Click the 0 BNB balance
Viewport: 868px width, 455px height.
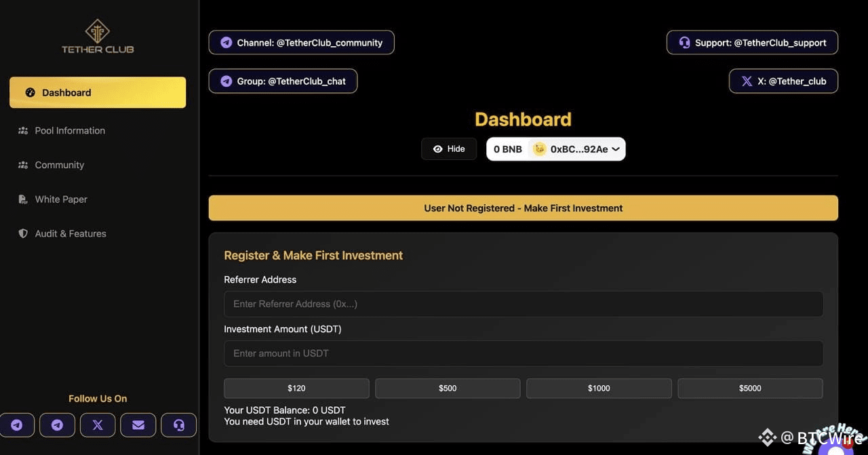pyautogui.click(x=508, y=149)
